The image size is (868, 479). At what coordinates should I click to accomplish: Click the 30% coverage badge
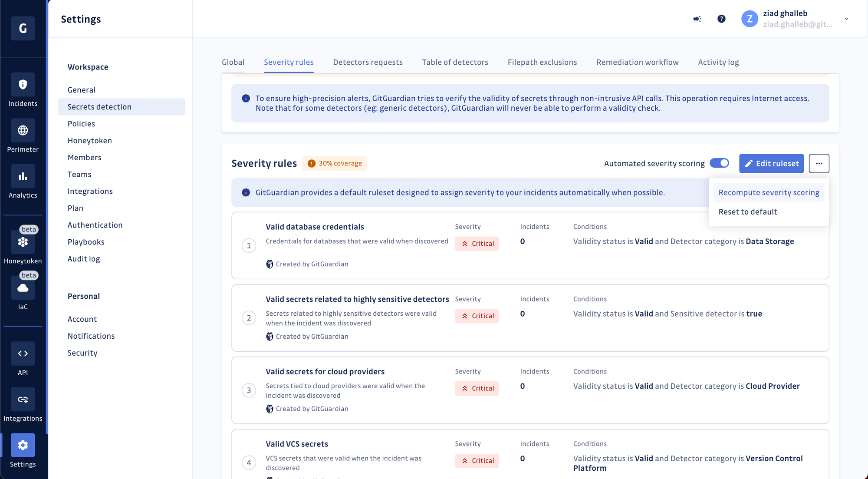coord(335,163)
